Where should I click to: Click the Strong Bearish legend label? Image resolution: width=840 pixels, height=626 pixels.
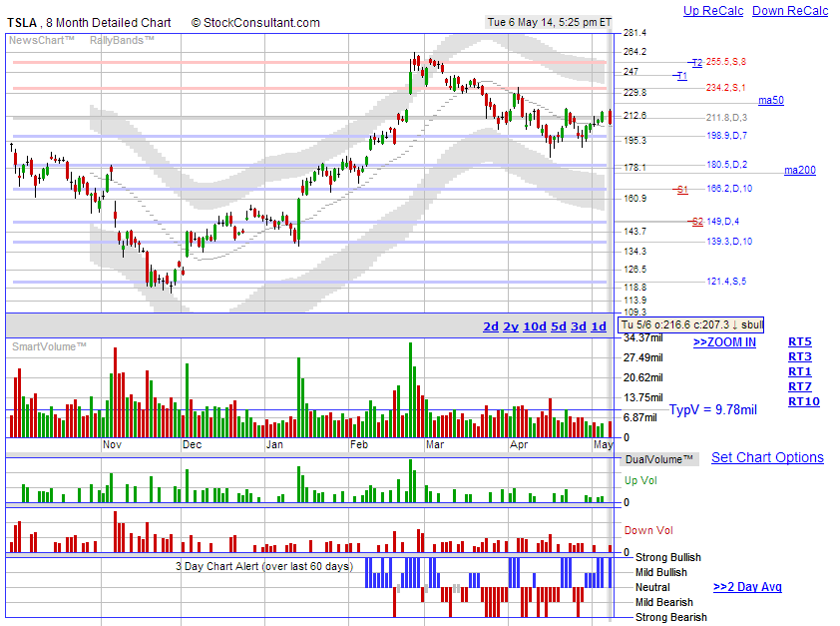pyautogui.click(x=671, y=617)
